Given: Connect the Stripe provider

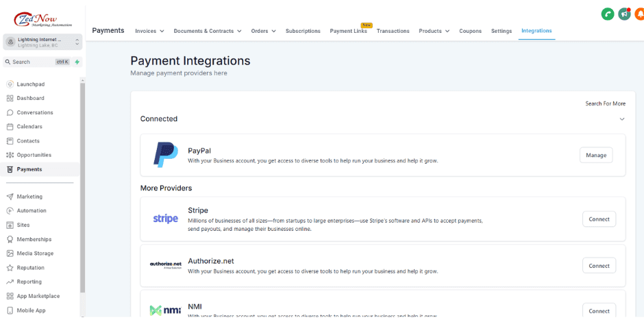Looking at the screenshot, I should click(599, 219).
